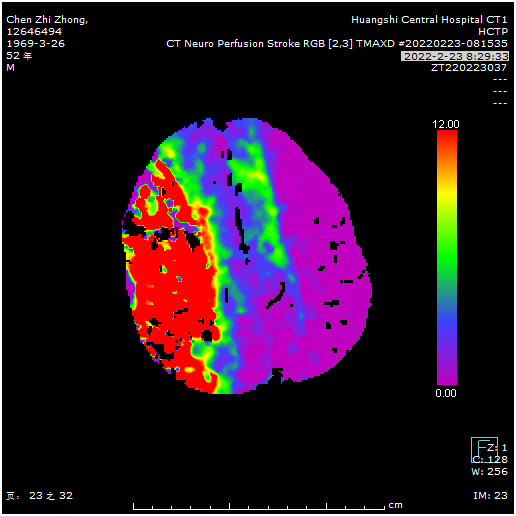Click the HCTP annotation text

[493, 32]
